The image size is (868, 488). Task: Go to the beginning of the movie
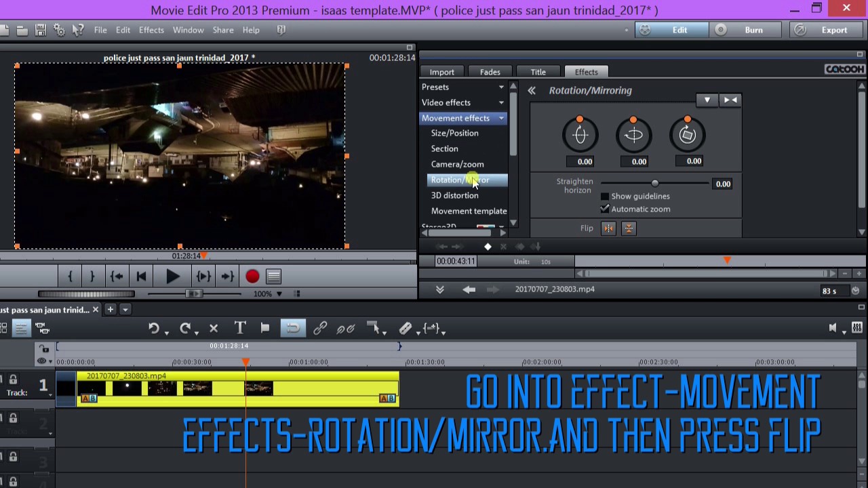(141, 277)
